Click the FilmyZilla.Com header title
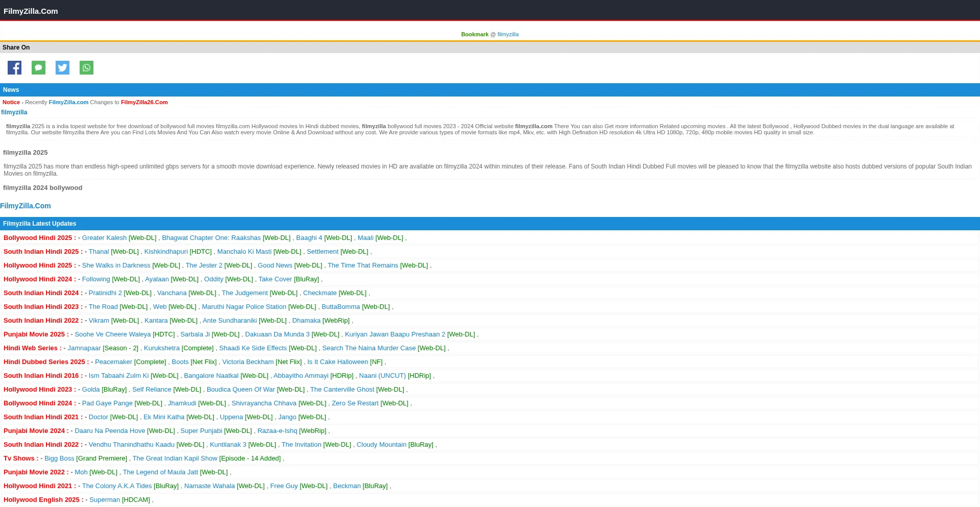Viewport: 980px width, 507px height. click(31, 11)
